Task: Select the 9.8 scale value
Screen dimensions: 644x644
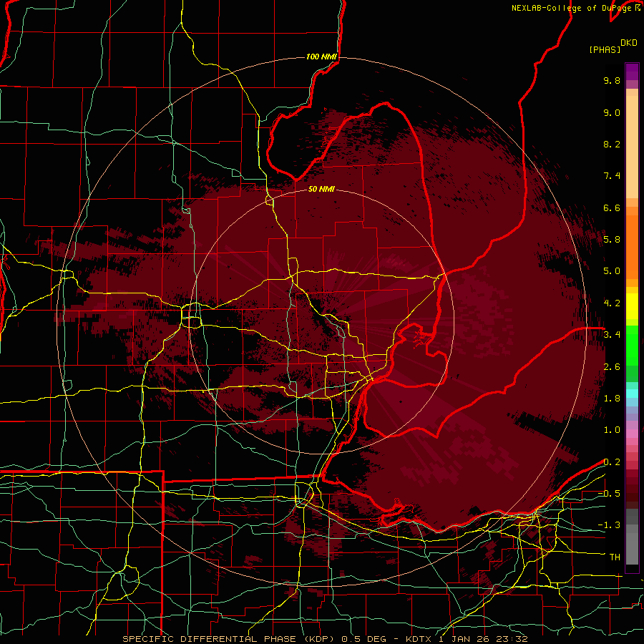Action: coord(612,80)
